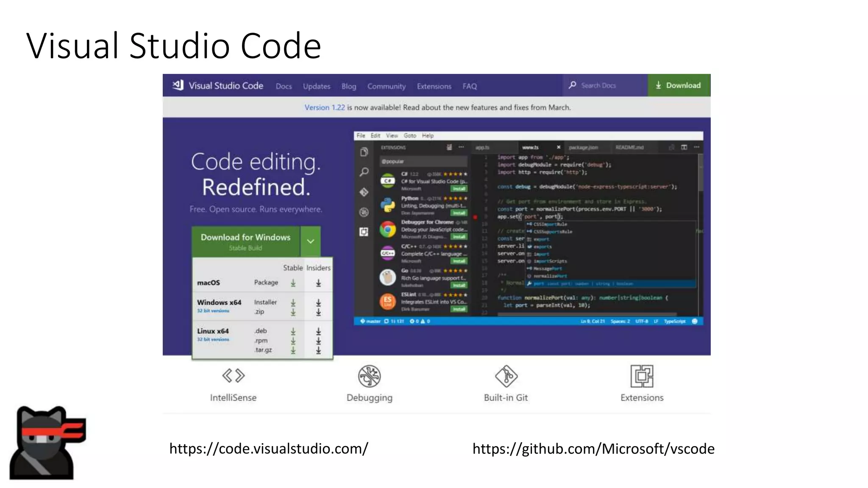Click the Download for Windows button

(246, 241)
